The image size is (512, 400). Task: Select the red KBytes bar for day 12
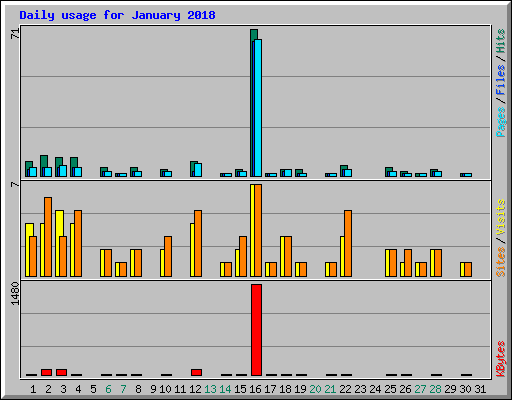[196, 372]
